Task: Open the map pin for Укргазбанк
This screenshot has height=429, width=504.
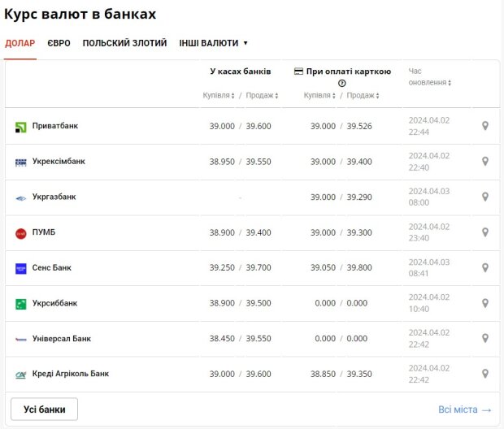Action: tap(485, 197)
